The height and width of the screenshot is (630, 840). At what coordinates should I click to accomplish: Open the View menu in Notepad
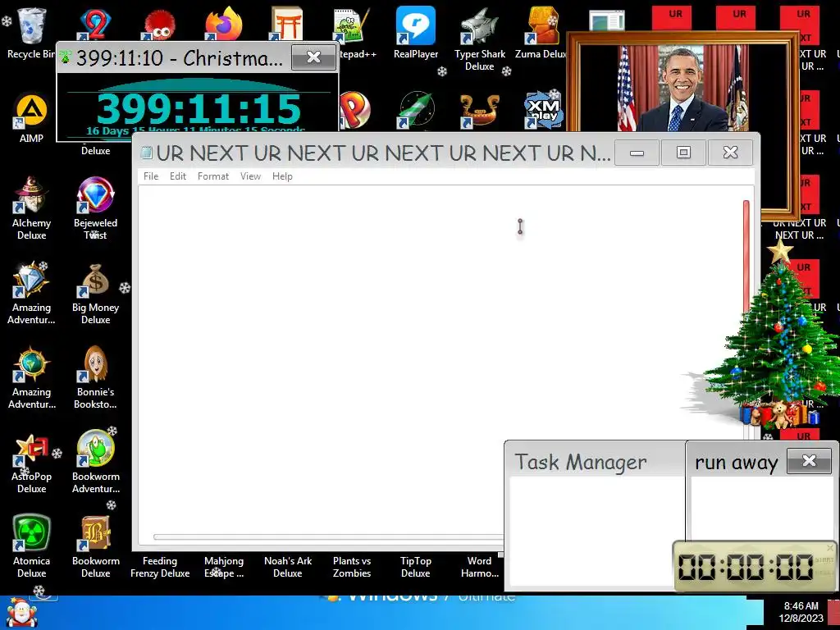(250, 176)
